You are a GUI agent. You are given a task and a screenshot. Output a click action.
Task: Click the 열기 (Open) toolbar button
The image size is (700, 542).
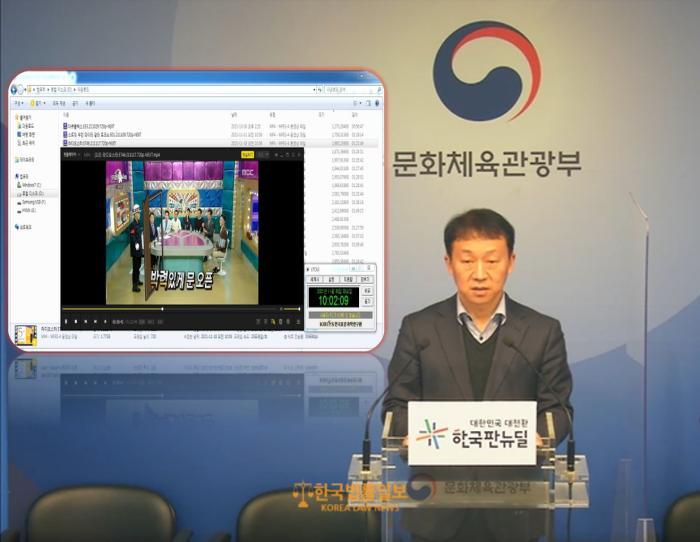pyautogui.click(x=37, y=103)
